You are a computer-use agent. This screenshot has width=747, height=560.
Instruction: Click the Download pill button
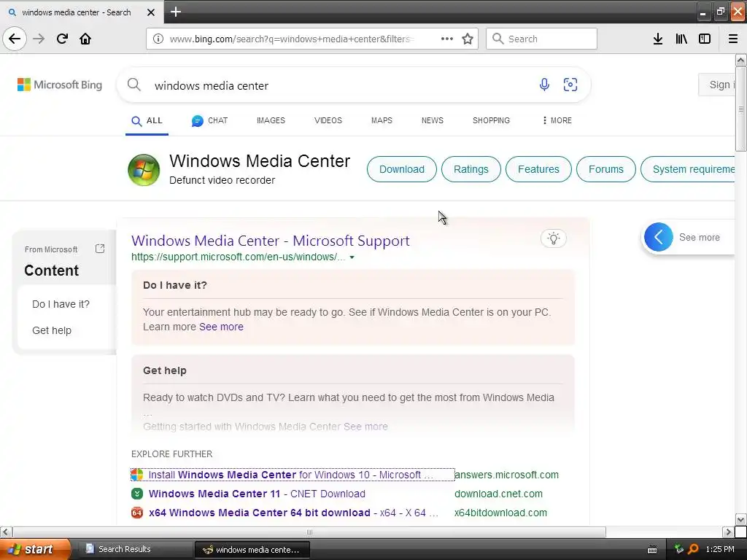[x=402, y=169]
